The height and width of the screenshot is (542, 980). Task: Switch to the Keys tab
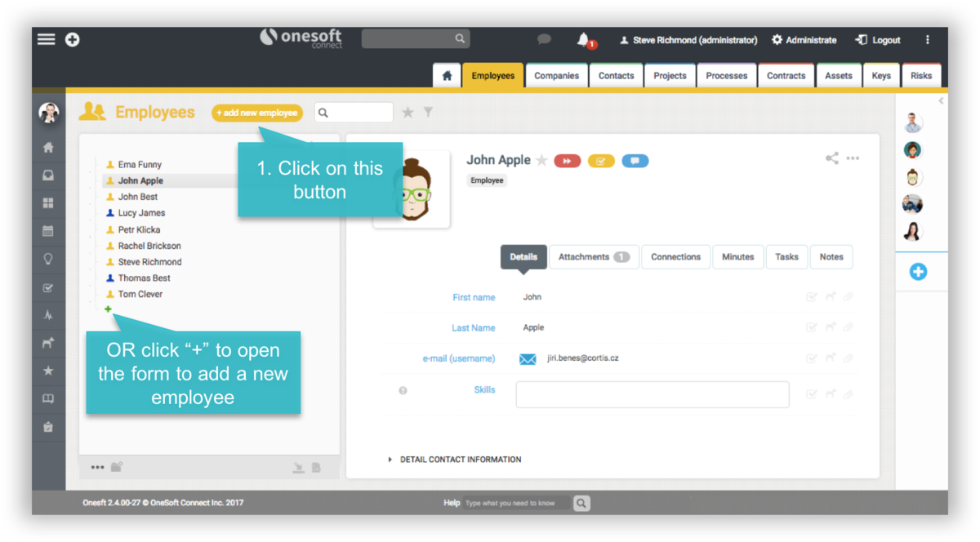coord(881,75)
